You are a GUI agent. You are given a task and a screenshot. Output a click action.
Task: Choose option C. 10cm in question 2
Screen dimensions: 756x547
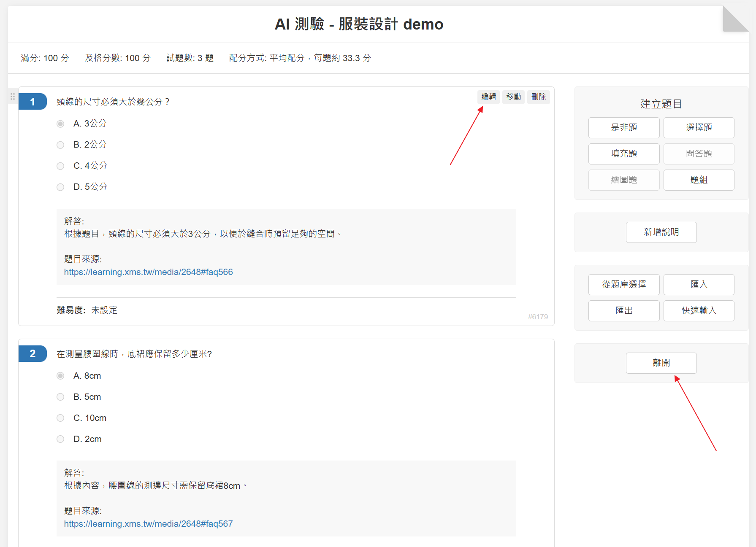60,418
